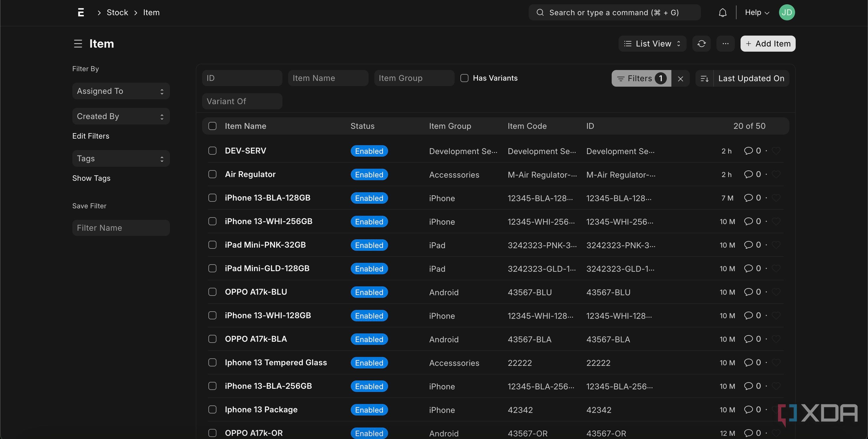
Task: Click Add Item button
Action: tap(768, 44)
